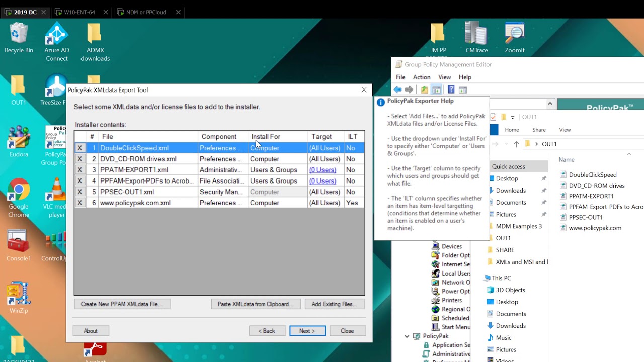This screenshot has width=644, height=362.
Task: Open the DoubleClickSpeed file in File Explorer
Action: (592, 174)
